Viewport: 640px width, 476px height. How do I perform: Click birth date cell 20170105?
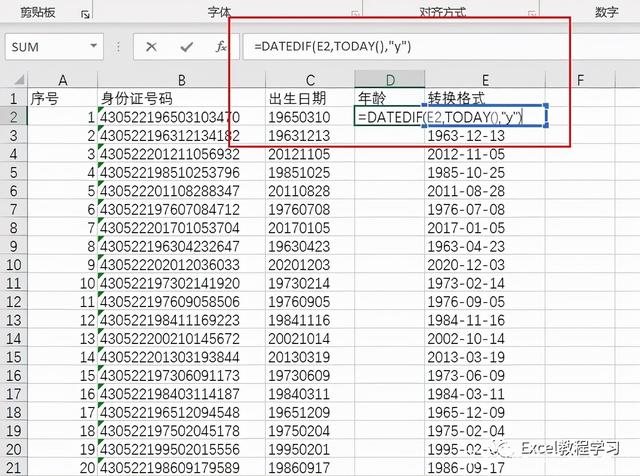click(x=310, y=228)
